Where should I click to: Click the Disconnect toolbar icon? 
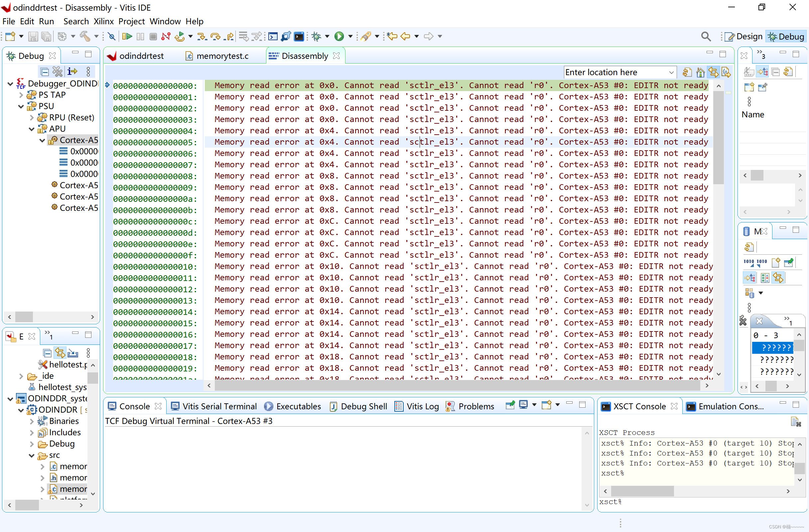(166, 36)
